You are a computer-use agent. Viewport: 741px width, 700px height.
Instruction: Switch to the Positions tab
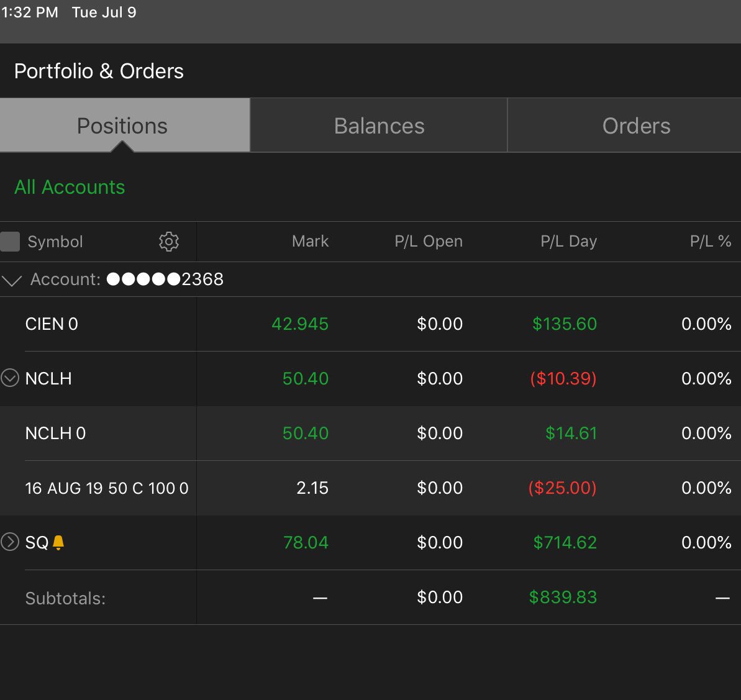[x=125, y=125]
